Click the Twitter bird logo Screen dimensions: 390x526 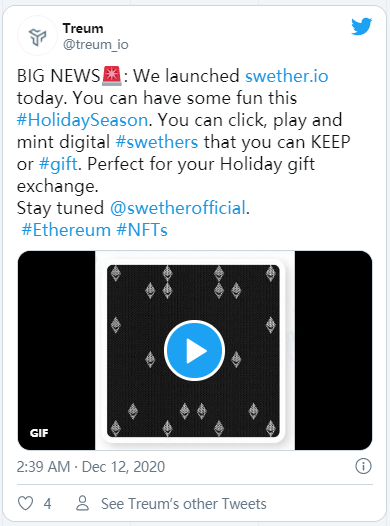point(361,26)
